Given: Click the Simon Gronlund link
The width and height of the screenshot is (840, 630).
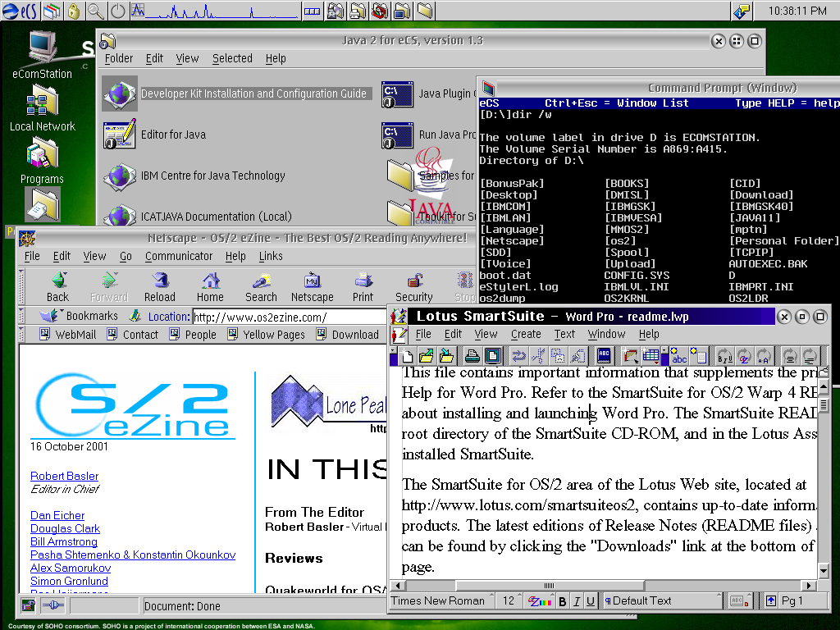Looking at the screenshot, I should coord(69,581).
